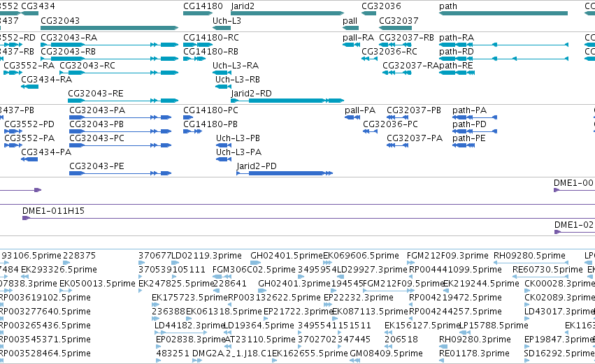Click transcript pall-RA
This screenshot has width=595, height=364.
(x=358, y=38)
